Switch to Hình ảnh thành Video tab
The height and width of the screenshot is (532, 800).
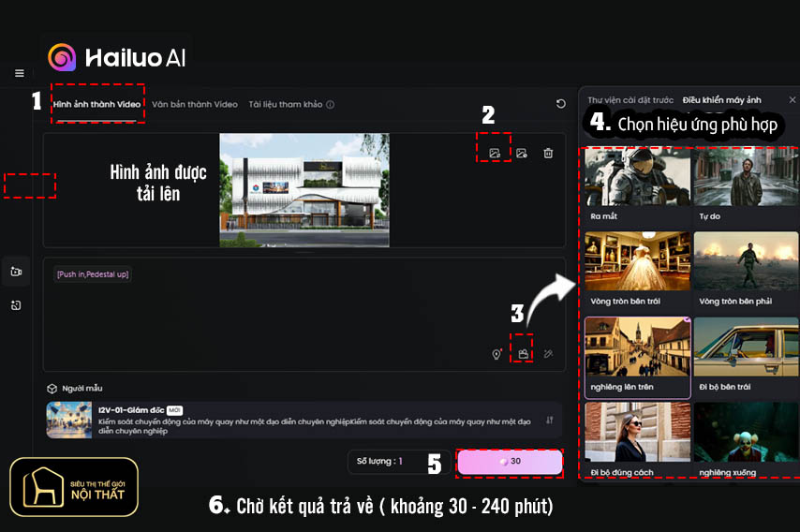[96, 105]
